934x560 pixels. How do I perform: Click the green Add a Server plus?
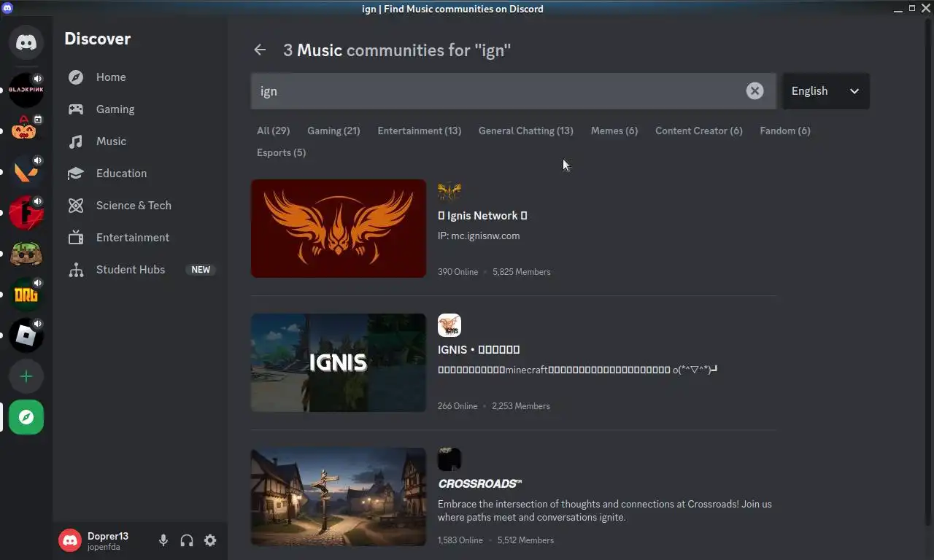pos(26,376)
